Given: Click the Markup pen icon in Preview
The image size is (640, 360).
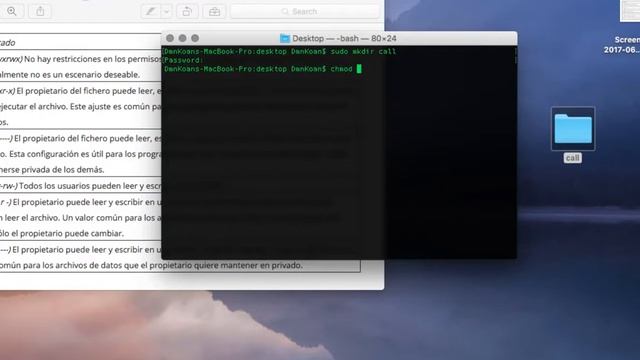Looking at the screenshot, I should [x=151, y=11].
